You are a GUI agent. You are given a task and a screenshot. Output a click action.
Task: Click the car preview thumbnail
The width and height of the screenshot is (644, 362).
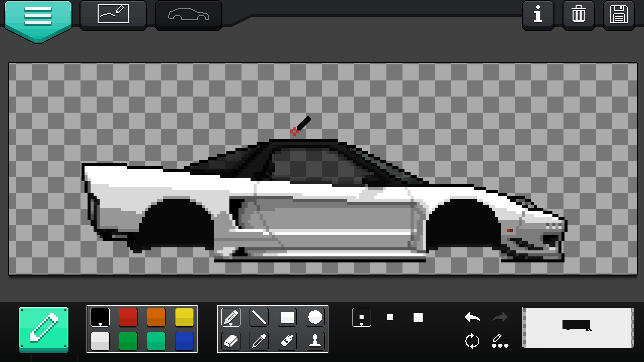[578, 327]
